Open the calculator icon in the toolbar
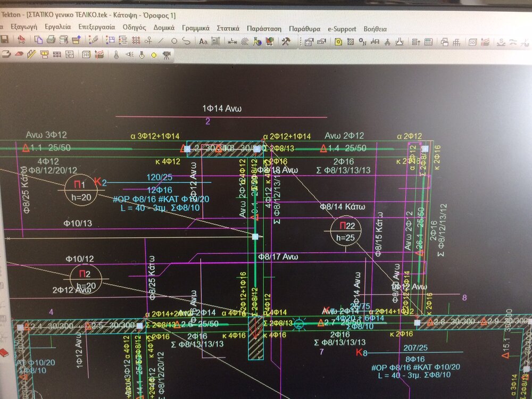532x399 pixels. [x=428, y=41]
